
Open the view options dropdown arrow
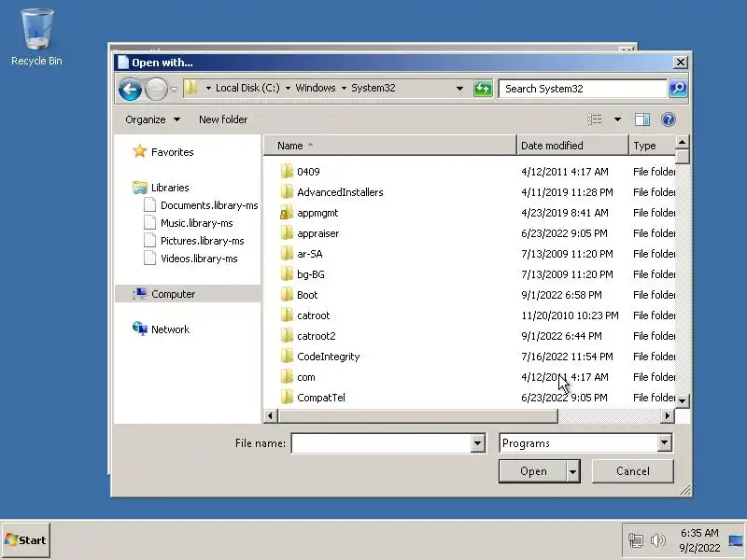(x=617, y=119)
